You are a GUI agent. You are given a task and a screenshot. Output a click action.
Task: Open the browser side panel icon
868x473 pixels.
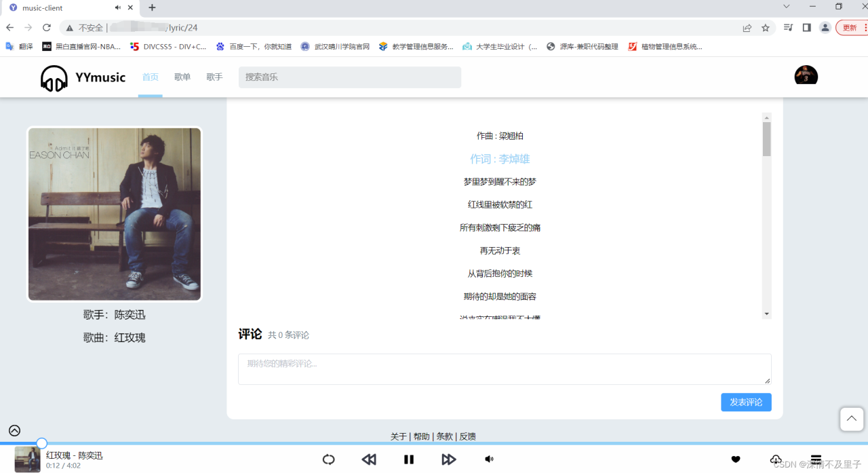click(806, 28)
